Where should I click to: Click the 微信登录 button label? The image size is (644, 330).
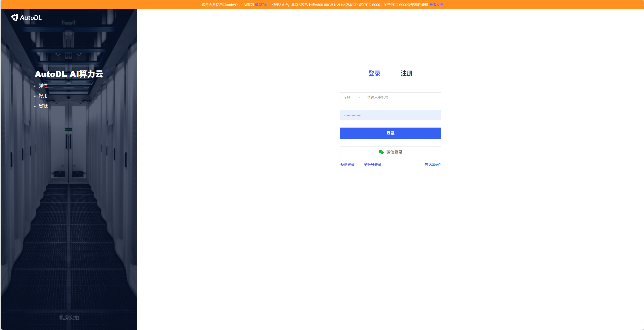coord(394,152)
